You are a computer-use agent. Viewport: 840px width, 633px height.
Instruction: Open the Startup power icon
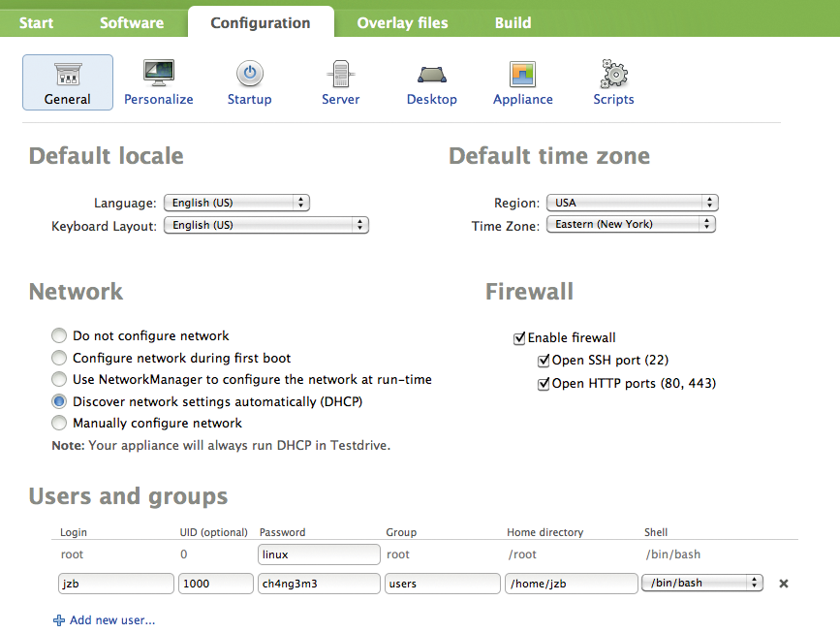coord(250,74)
